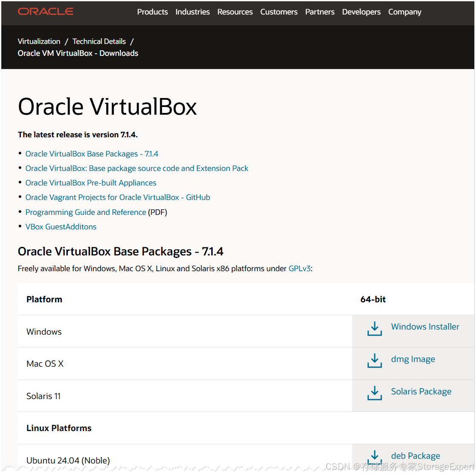
Task: Click the Base Packages - 7.1.4 section heading
Action: tap(120, 252)
